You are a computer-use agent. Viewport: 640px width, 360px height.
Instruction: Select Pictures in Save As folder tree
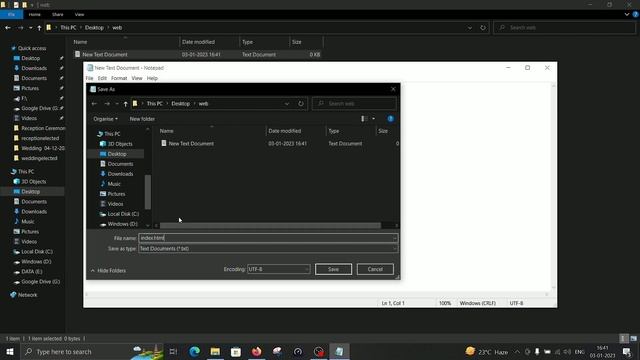[x=116, y=194]
